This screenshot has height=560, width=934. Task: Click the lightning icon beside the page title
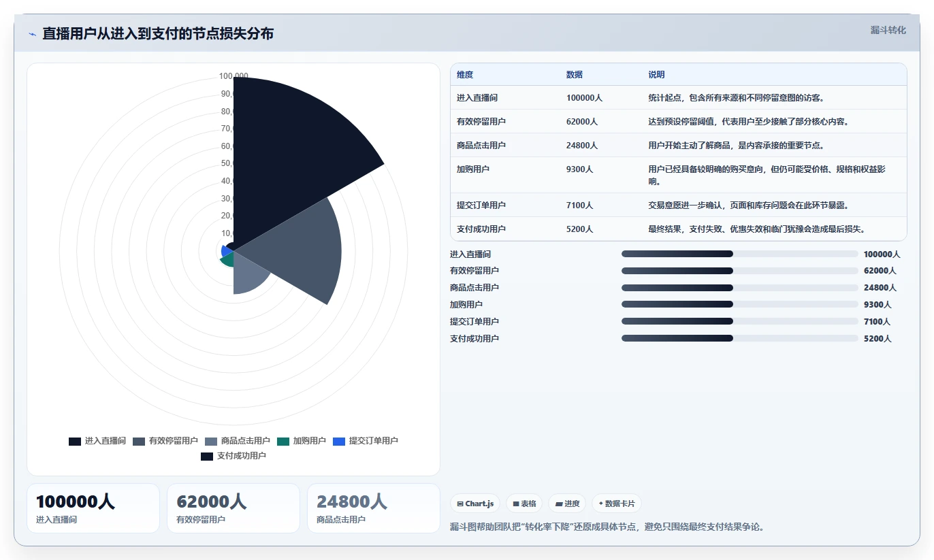(x=33, y=34)
